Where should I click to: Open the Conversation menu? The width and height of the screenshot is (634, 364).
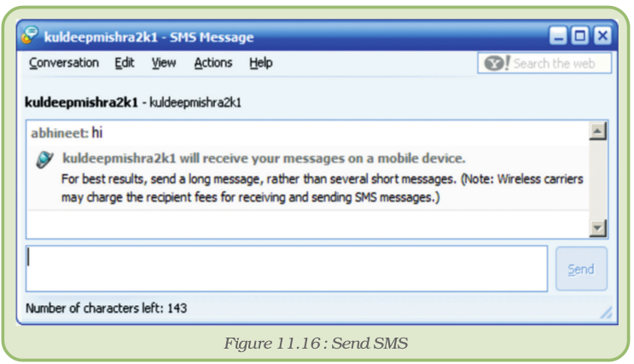pyautogui.click(x=64, y=63)
